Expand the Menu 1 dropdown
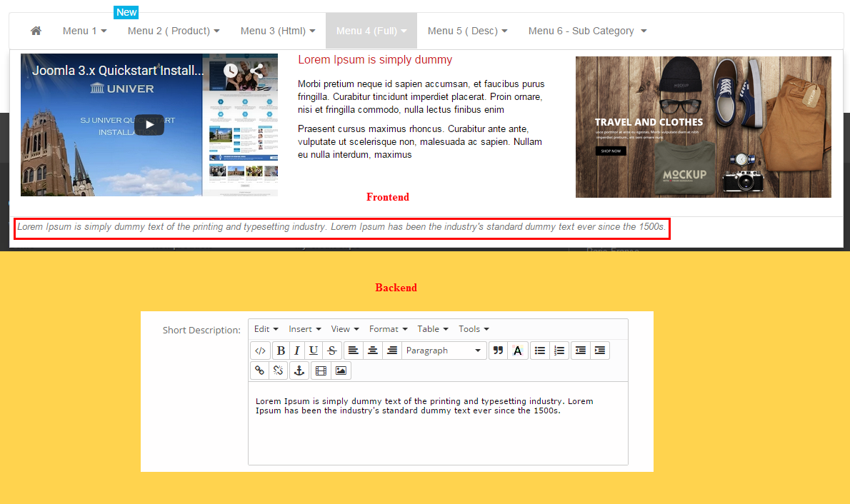The height and width of the screenshot is (504, 850). [x=84, y=31]
